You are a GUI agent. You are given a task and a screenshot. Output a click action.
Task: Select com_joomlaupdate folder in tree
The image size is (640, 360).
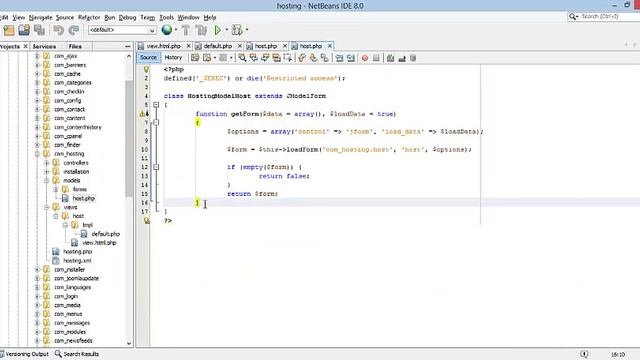76,278
